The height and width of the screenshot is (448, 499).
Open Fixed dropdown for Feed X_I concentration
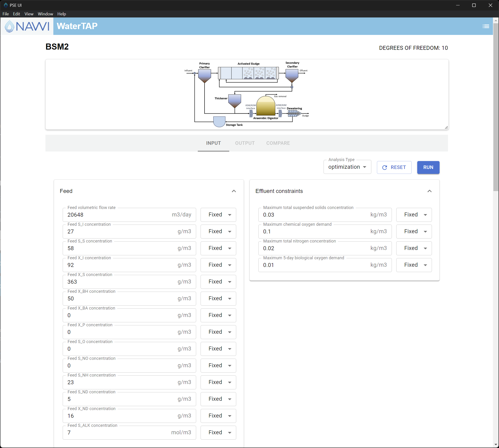click(218, 265)
